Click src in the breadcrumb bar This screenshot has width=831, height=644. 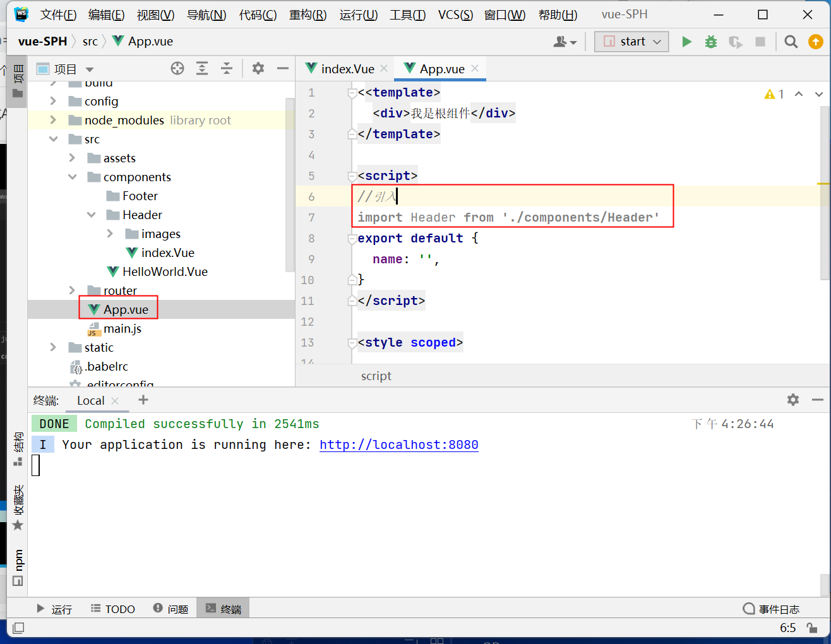(x=90, y=42)
